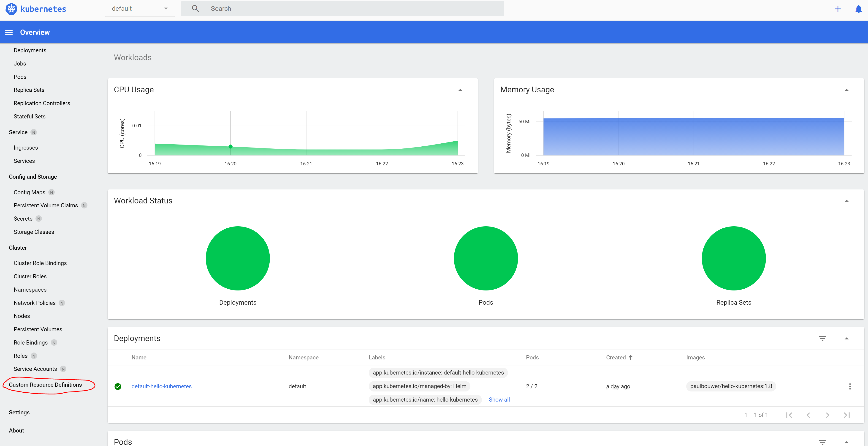The height and width of the screenshot is (446, 868).
Task: Click paulbouwer/hello-kubernetes:1.8 image chip
Action: pos(731,386)
